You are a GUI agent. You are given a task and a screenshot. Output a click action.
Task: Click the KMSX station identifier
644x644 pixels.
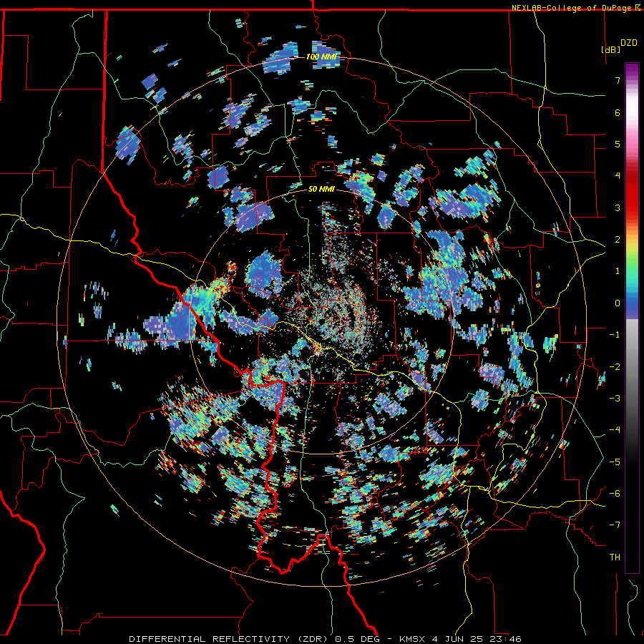413,639
